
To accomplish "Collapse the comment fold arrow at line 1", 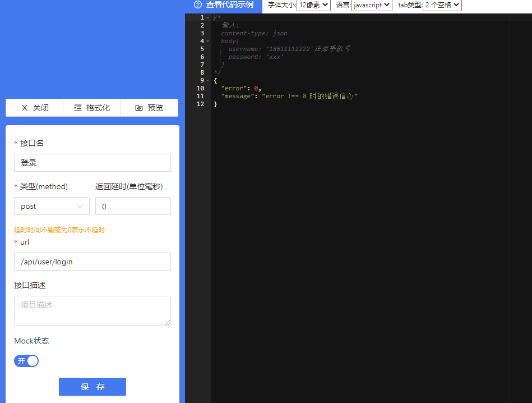I will [207, 17].
